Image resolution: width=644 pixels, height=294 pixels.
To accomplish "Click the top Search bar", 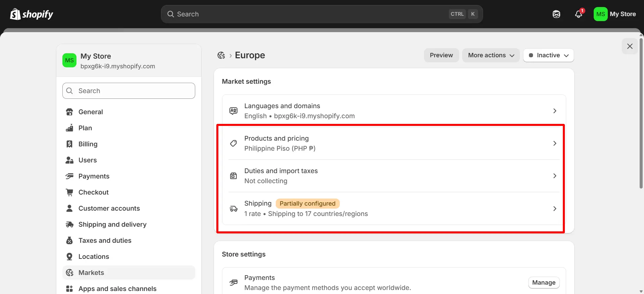I will (x=322, y=14).
